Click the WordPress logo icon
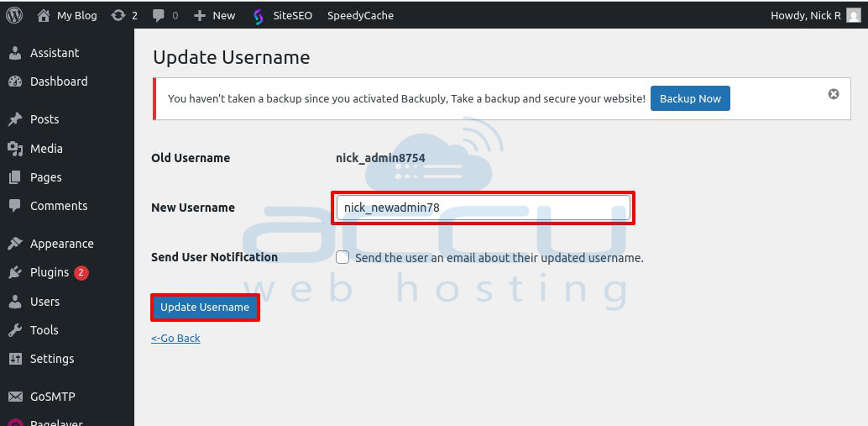 point(13,15)
